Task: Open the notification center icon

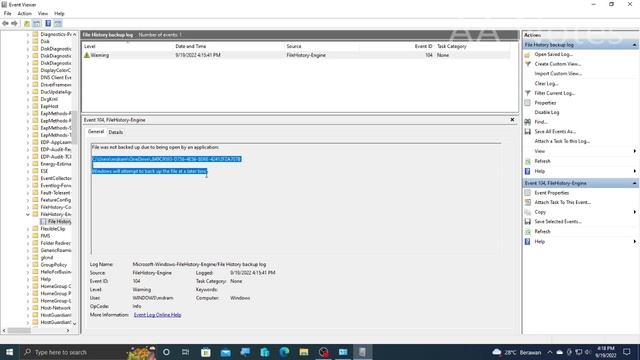Action: tap(627, 352)
